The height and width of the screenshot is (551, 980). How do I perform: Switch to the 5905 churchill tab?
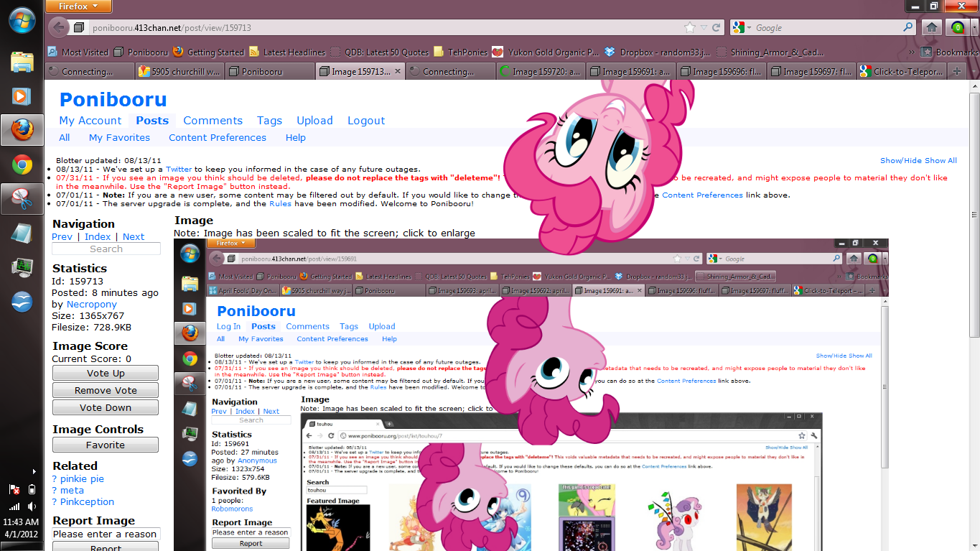[179, 71]
